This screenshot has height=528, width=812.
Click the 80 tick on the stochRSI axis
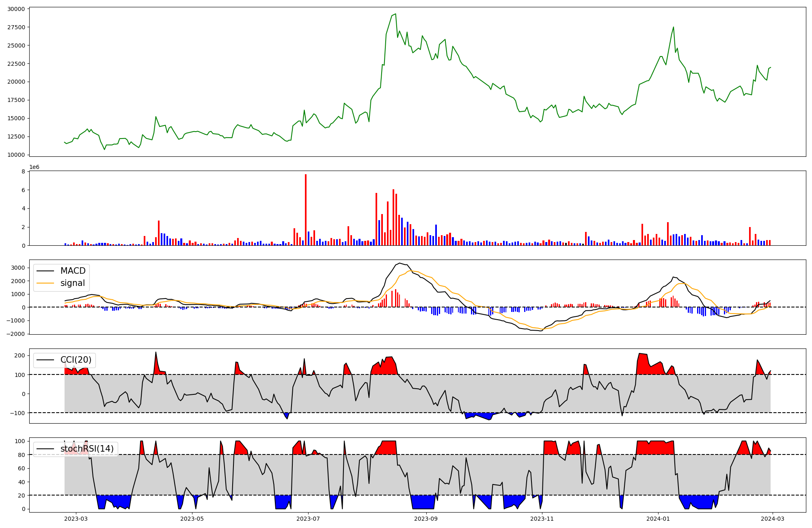click(x=22, y=454)
